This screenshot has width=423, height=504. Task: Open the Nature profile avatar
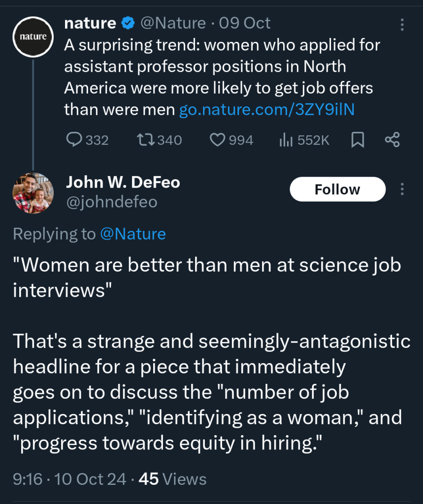33,36
